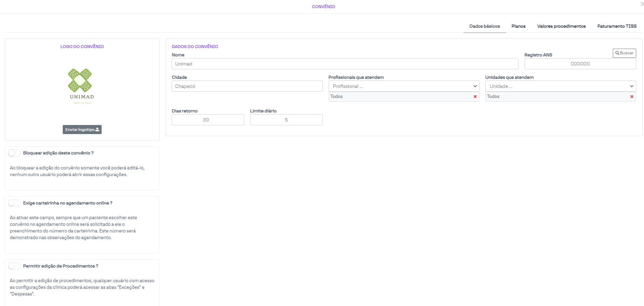
Task: Turn on 'Permitir edição de Procedimentos'
Action: [14, 266]
